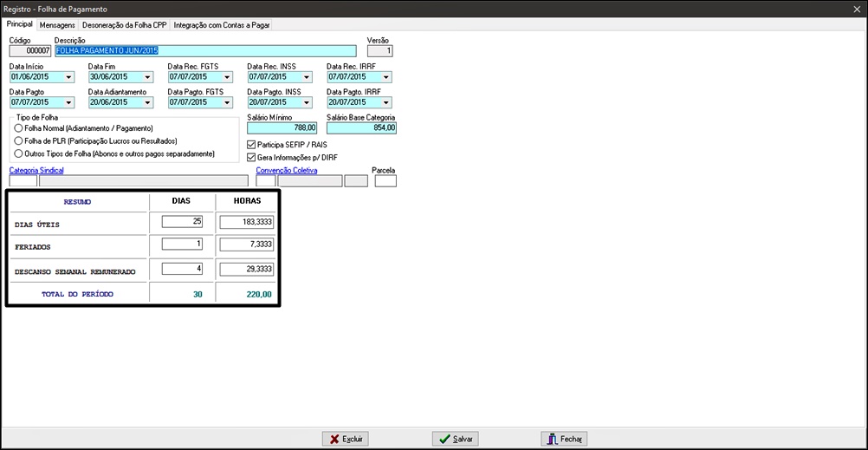Click the Salário Mínimo field
Viewport: 868px width, 450px height.
[282, 128]
